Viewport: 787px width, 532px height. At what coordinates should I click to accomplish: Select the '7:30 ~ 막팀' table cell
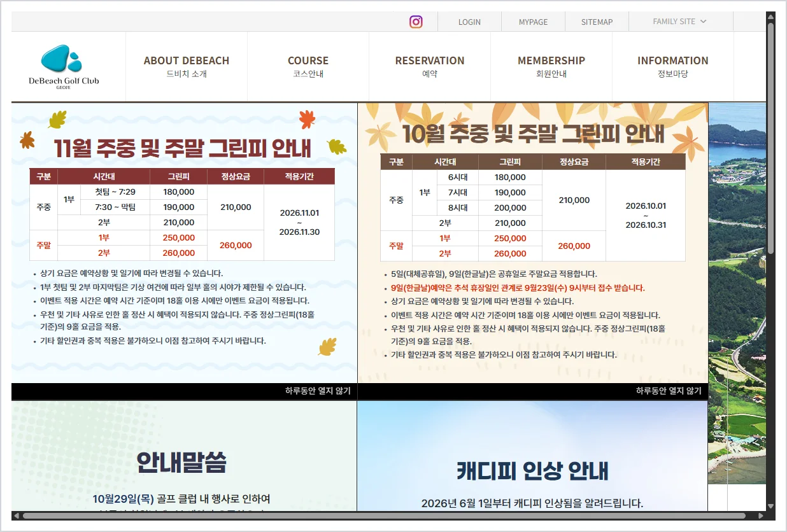pos(115,207)
